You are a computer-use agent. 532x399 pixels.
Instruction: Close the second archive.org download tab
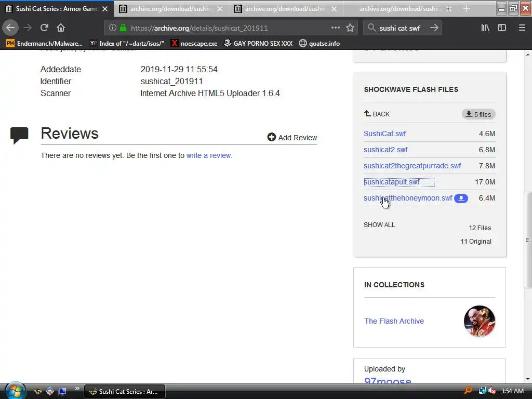click(220, 9)
